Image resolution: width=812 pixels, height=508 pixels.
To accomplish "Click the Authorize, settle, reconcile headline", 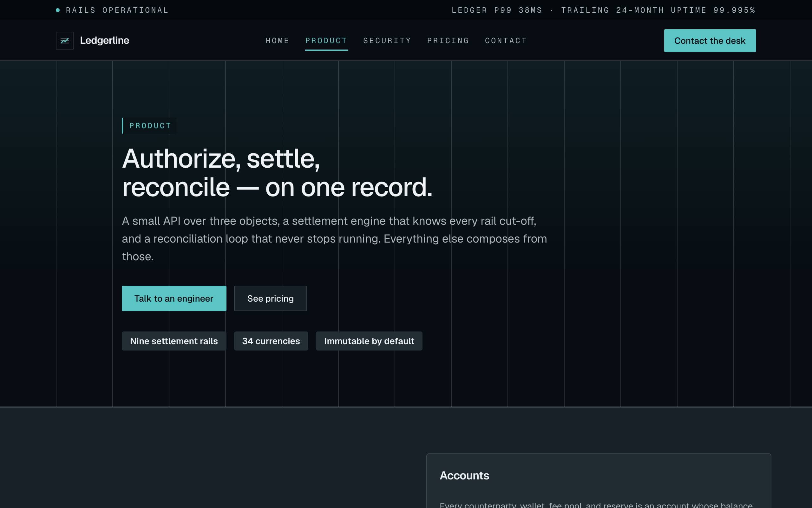I will pyautogui.click(x=277, y=173).
